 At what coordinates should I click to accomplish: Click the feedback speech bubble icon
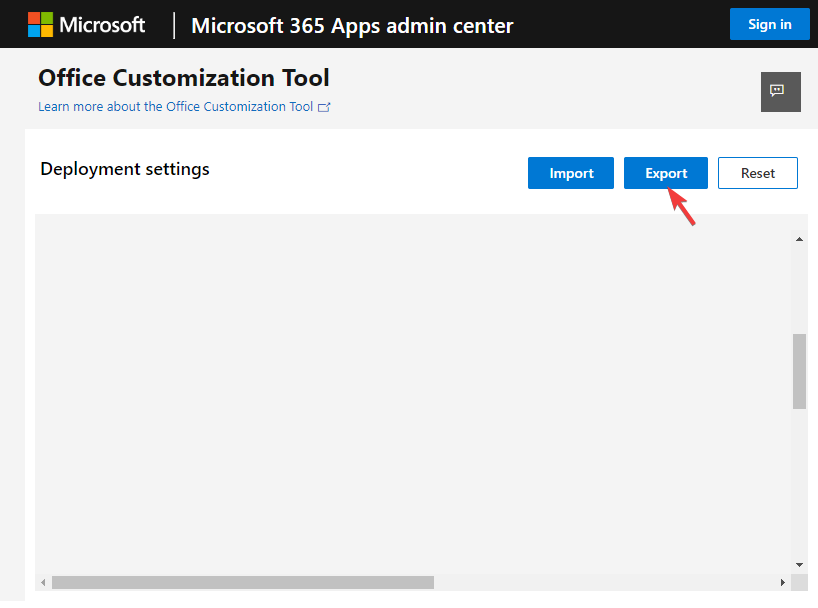point(780,91)
